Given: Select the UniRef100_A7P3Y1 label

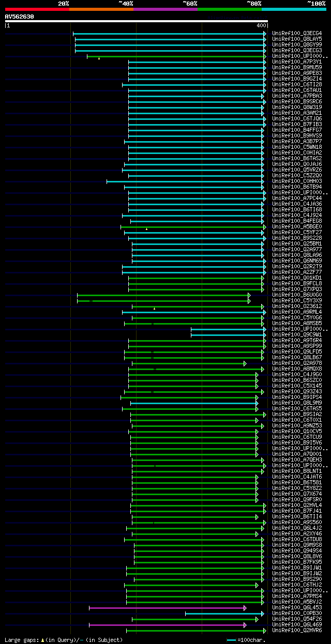Looking at the screenshot, I should coord(297,62).
